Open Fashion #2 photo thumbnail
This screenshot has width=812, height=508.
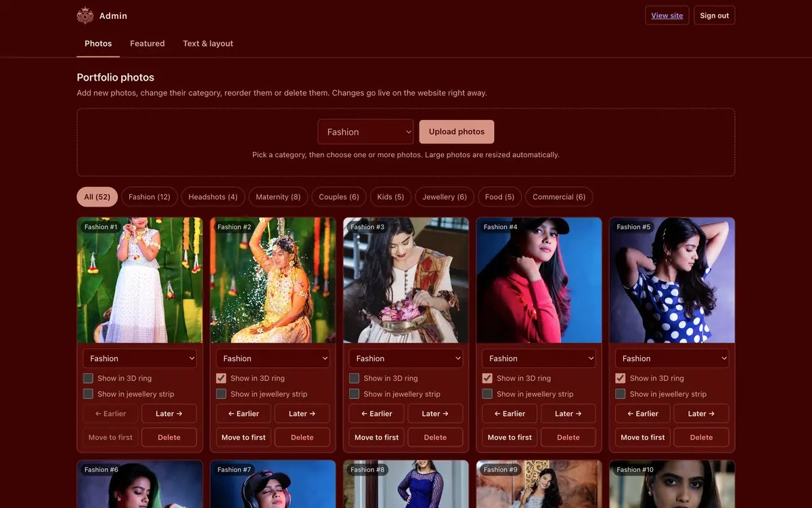(x=273, y=280)
